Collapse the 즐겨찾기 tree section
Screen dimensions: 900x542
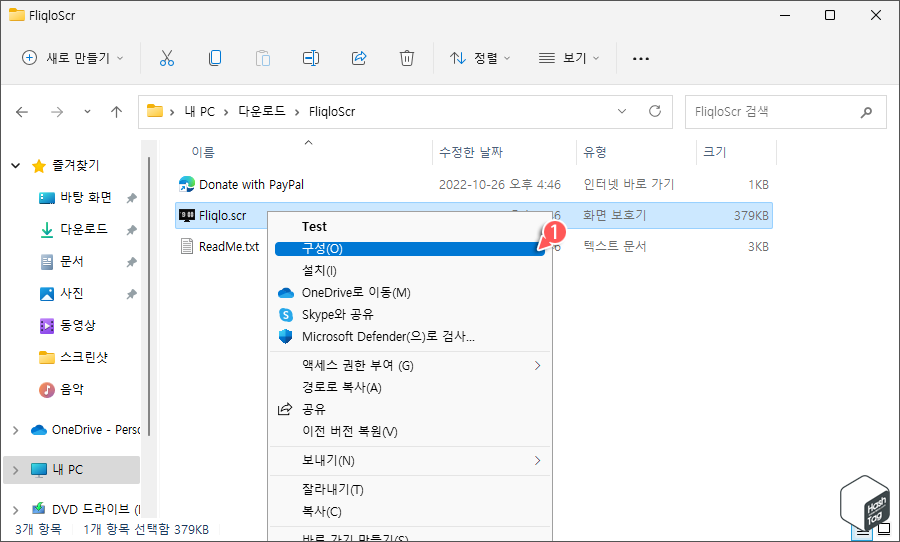click(16, 166)
